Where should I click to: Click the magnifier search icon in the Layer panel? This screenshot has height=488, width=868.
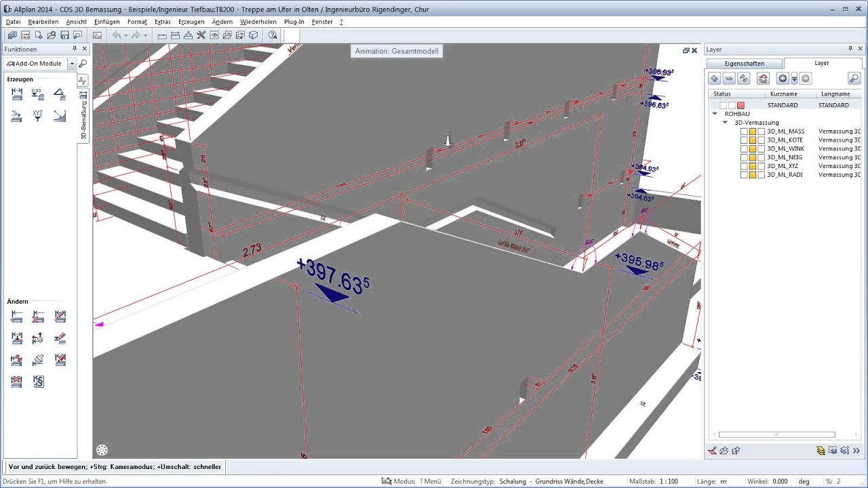854,79
